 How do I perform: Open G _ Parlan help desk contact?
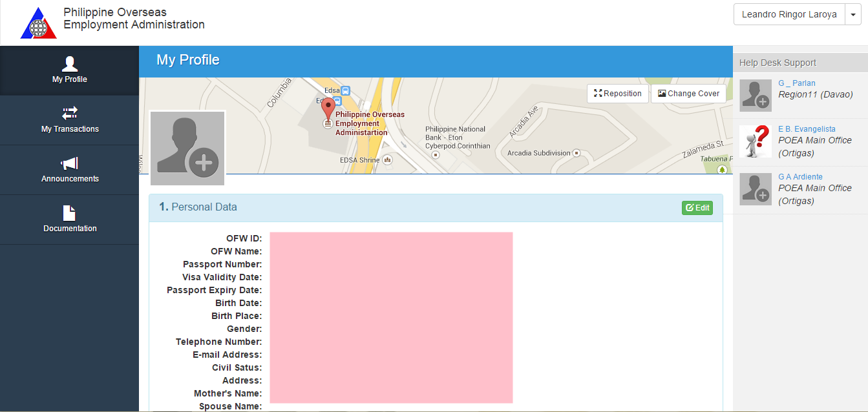(796, 83)
